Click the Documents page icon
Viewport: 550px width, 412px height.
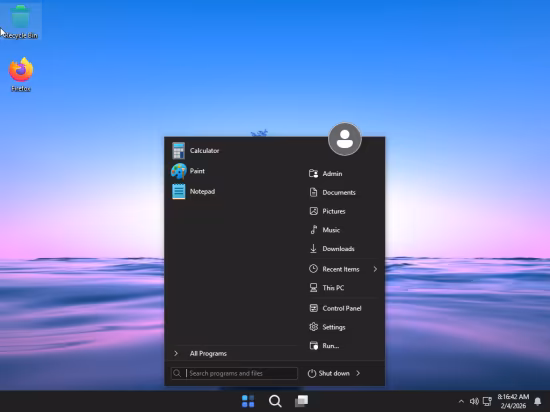(313, 192)
